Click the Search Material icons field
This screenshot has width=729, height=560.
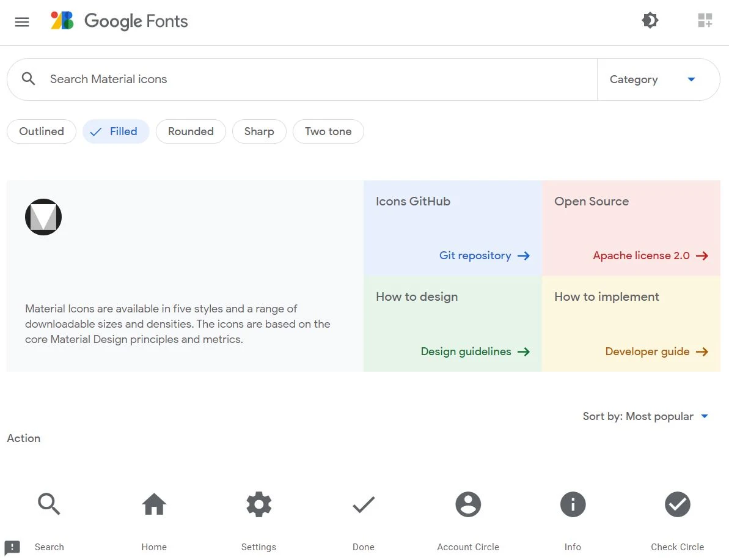[306, 79]
